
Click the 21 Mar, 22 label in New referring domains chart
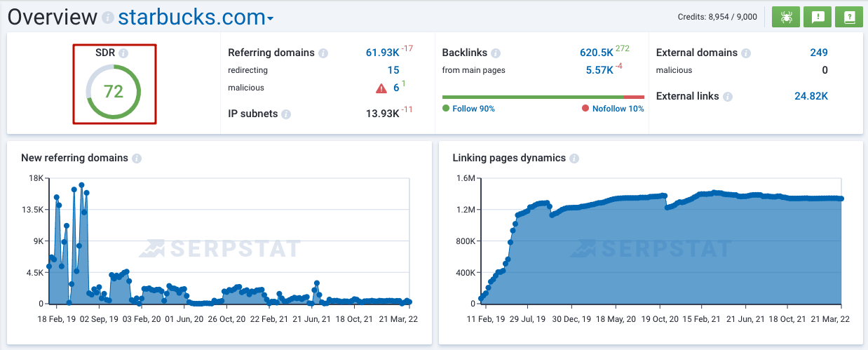click(x=398, y=319)
